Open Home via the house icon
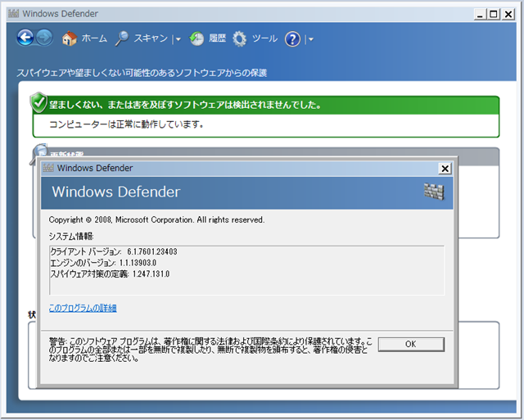The height and width of the screenshot is (420, 524). (70, 38)
